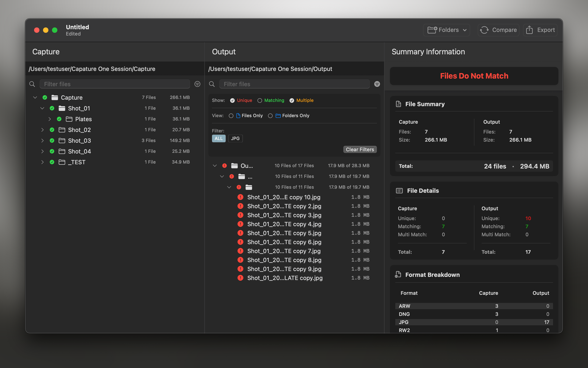The image size is (588, 368).
Task: Click the Output Filter files field
Action: [294, 84]
